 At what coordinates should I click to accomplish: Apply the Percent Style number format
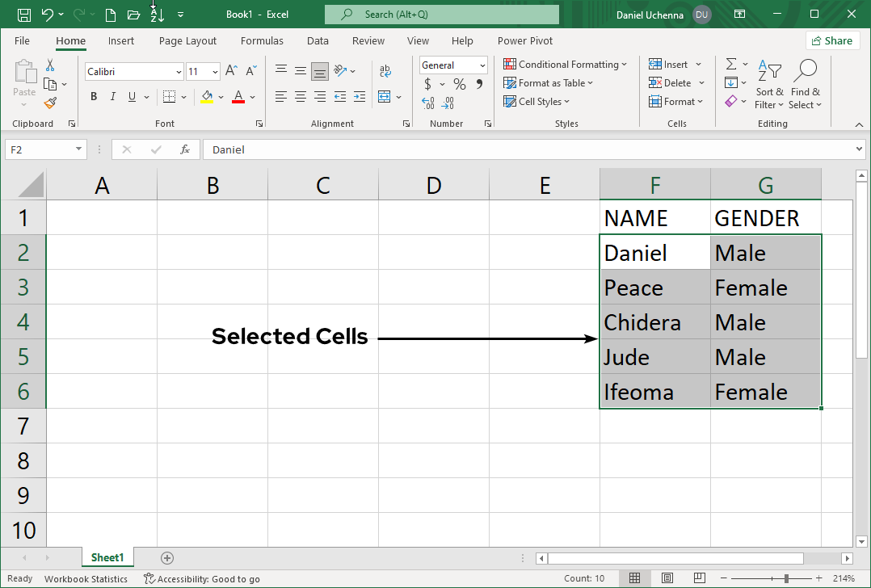coord(458,83)
